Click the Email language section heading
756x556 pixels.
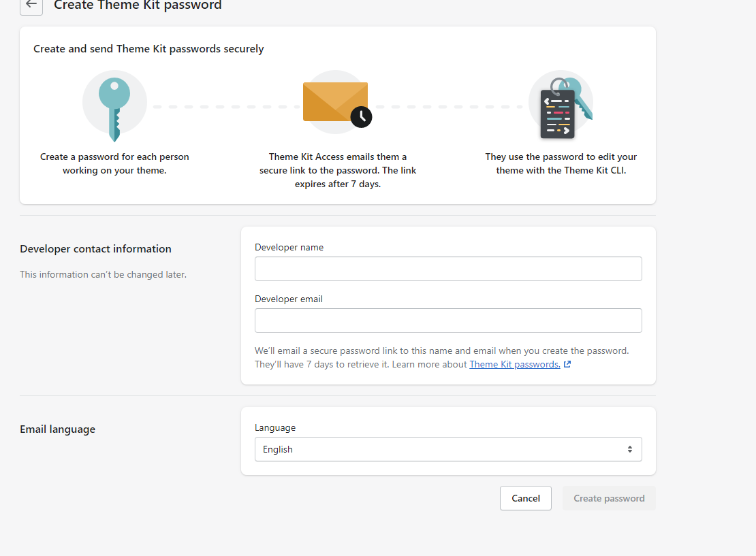click(x=57, y=429)
